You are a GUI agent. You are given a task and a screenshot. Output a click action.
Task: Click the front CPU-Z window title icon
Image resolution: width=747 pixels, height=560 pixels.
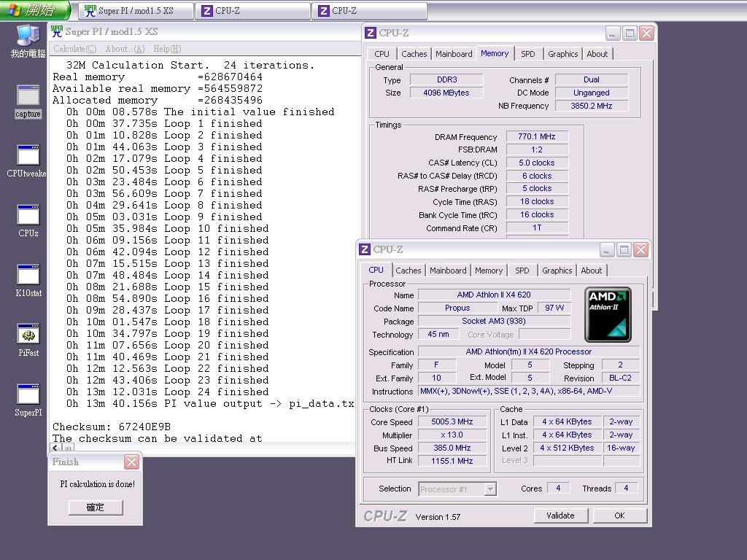pyautogui.click(x=365, y=249)
